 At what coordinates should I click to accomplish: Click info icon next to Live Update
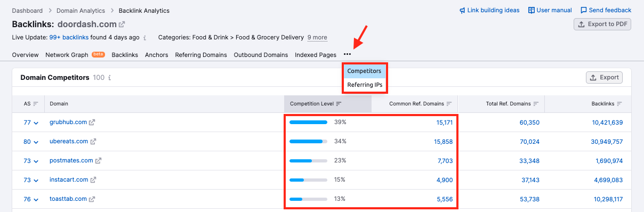[x=146, y=38]
